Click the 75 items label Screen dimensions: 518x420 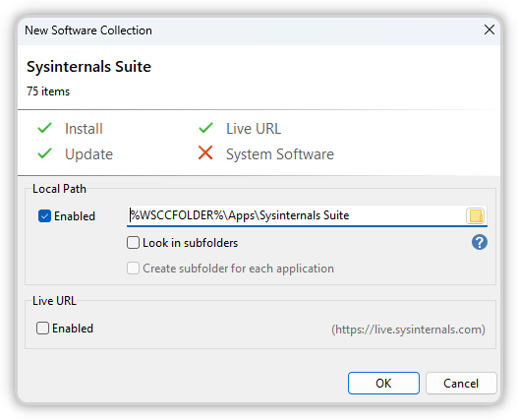48,91
